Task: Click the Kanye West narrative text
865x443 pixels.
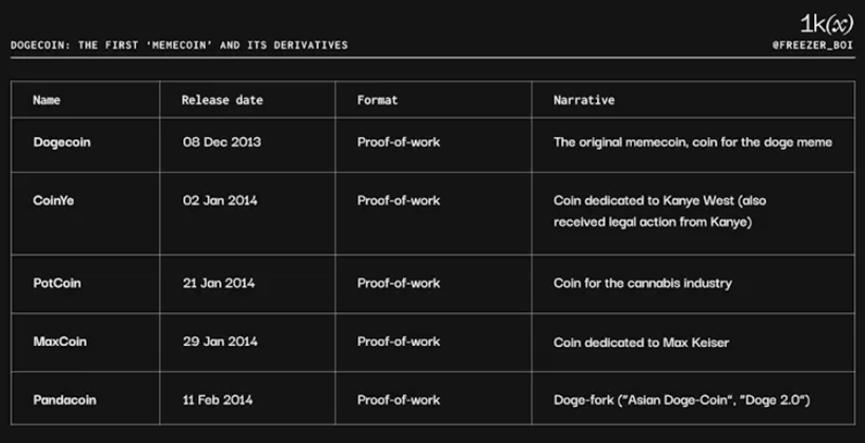Action: tap(660, 210)
